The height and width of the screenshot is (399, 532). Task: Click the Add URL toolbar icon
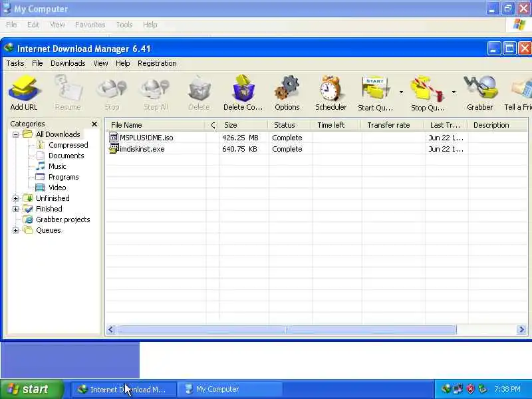(x=24, y=88)
